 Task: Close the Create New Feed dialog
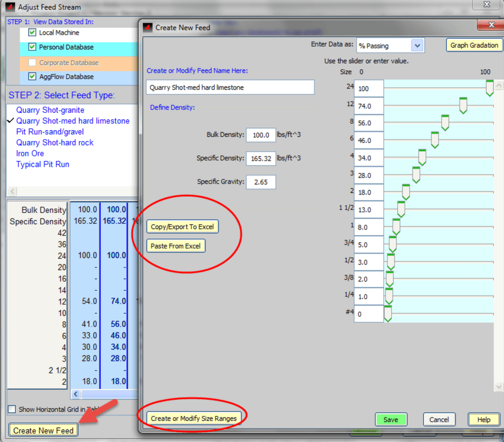[x=491, y=25]
